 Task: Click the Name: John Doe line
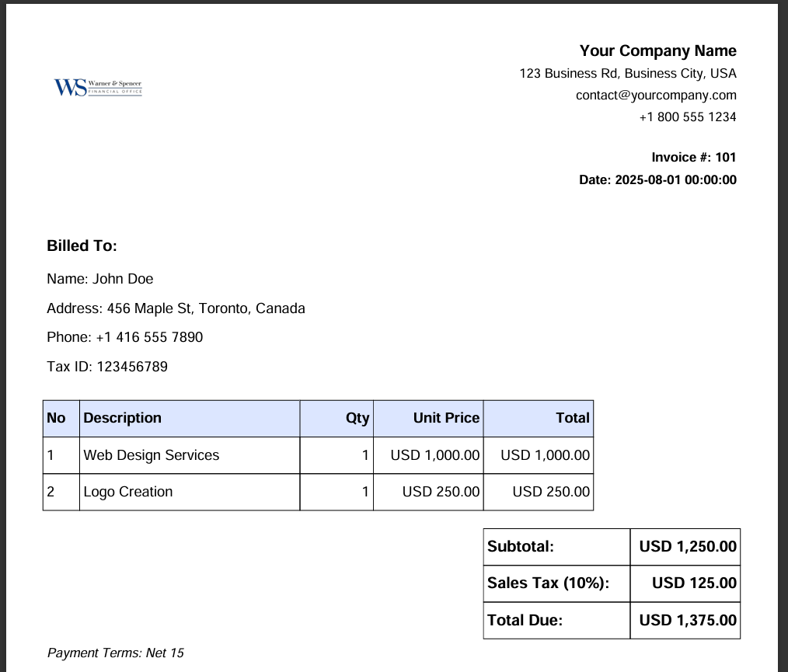point(100,279)
